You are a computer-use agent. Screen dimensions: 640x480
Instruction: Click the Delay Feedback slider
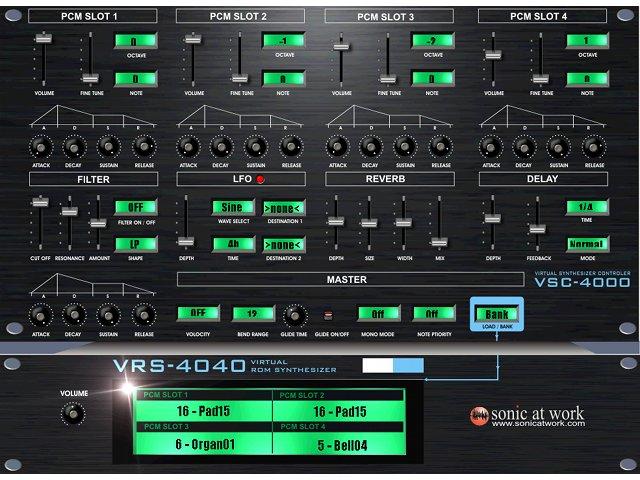click(538, 229)
